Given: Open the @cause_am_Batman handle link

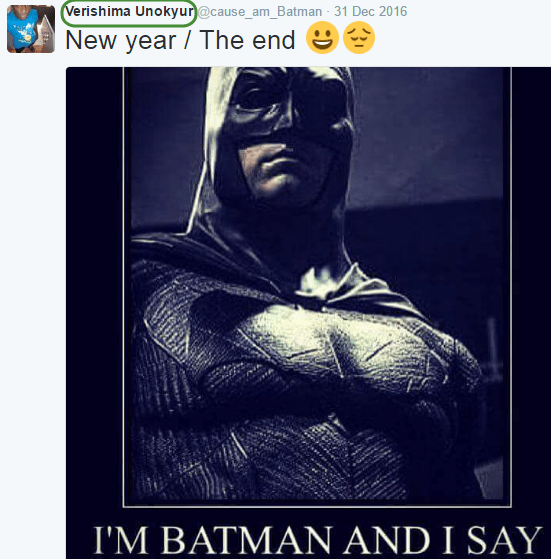Looking at the screenshot, I should 259,12.
